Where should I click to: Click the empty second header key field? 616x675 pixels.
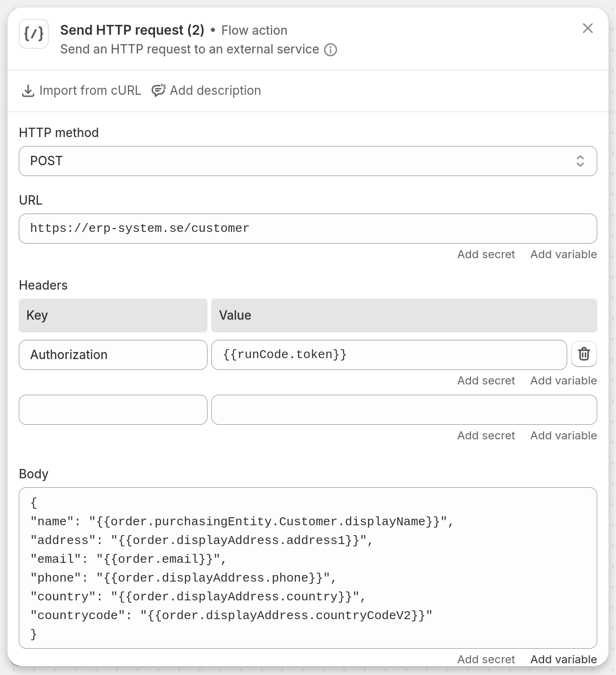[x=113, y=410]
